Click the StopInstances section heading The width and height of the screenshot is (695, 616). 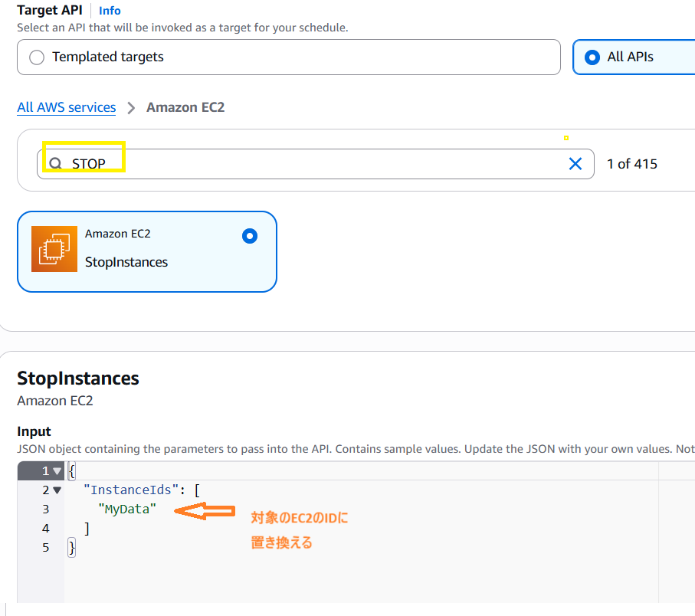coord(78,378)
